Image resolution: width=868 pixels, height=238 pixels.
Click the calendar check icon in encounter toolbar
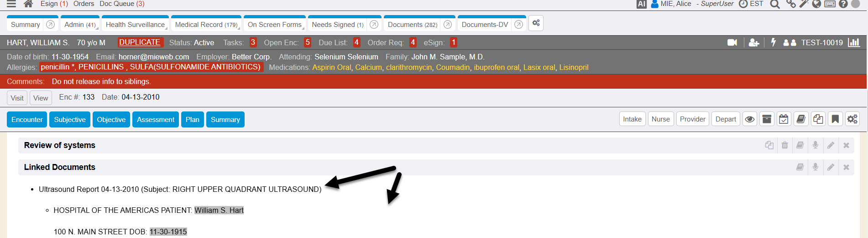[784, 119]
